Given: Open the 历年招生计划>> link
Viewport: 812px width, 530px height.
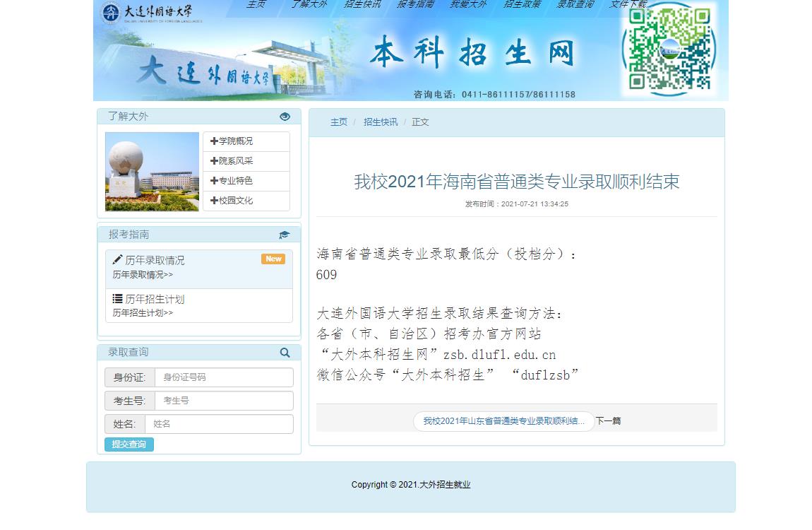Looking at the screenshot, I should (x=143, y=313).
